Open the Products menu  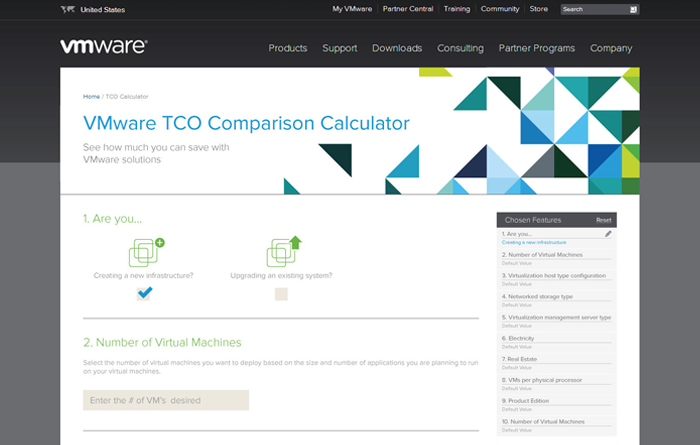click(288, 48)
